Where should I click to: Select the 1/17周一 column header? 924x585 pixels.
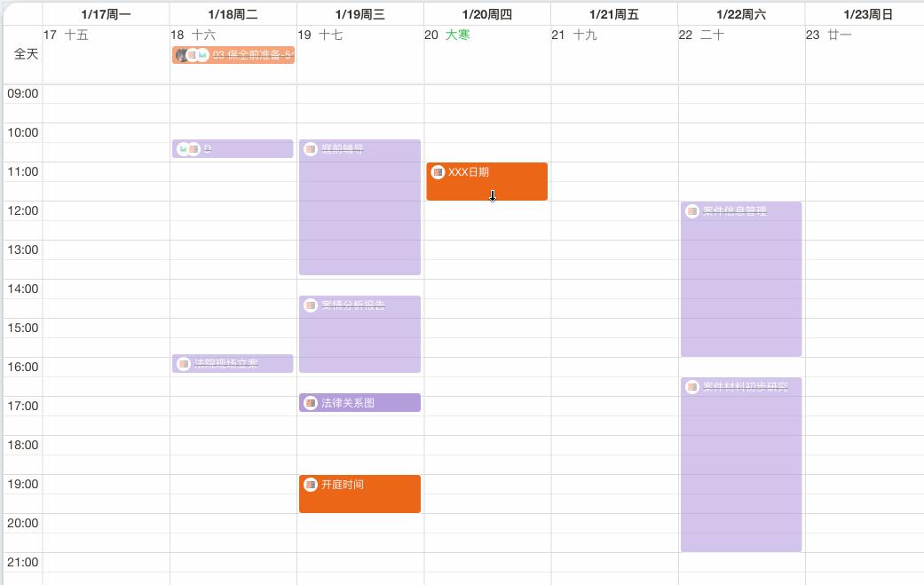[107, 14]
